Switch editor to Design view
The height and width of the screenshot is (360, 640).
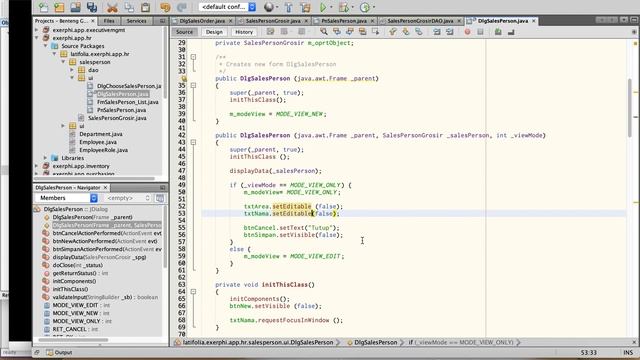(x=214, y=32)
